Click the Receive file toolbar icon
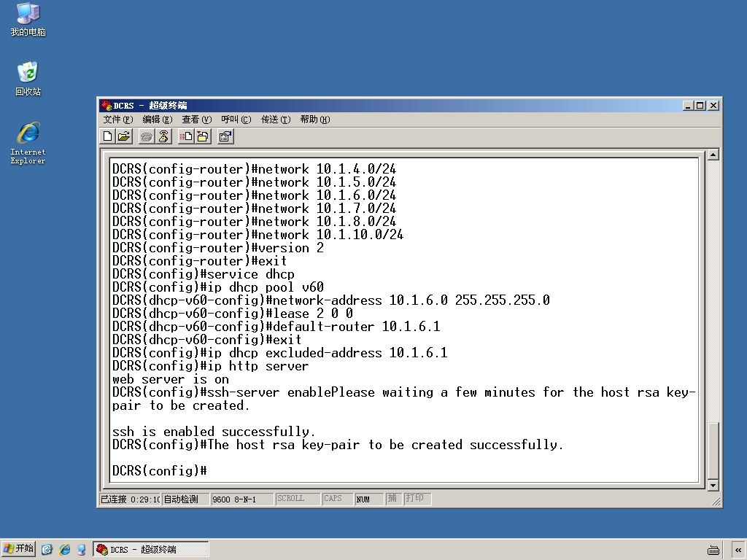This screenshot has height=560, width=747. click(203, 136)
